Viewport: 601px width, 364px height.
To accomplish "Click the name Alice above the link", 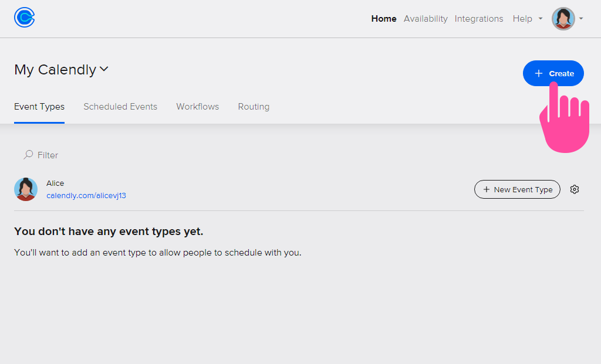I will coord(55,183).
